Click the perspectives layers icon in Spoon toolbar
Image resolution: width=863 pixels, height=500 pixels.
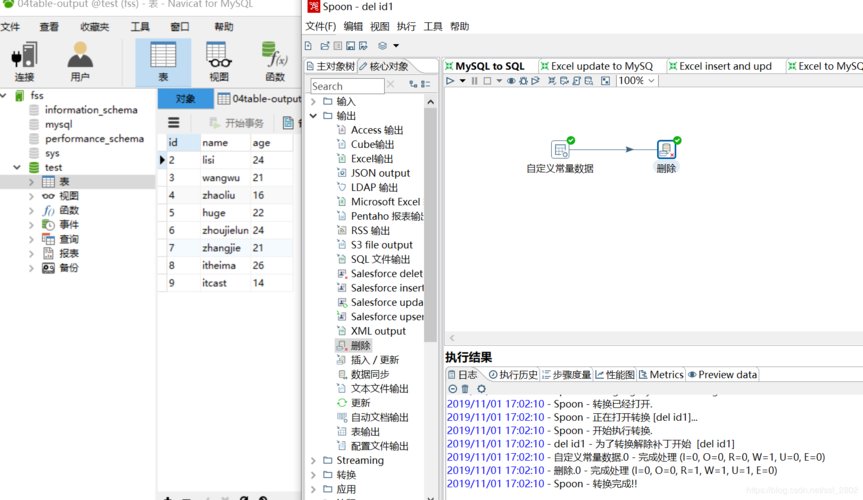[383, 46]
